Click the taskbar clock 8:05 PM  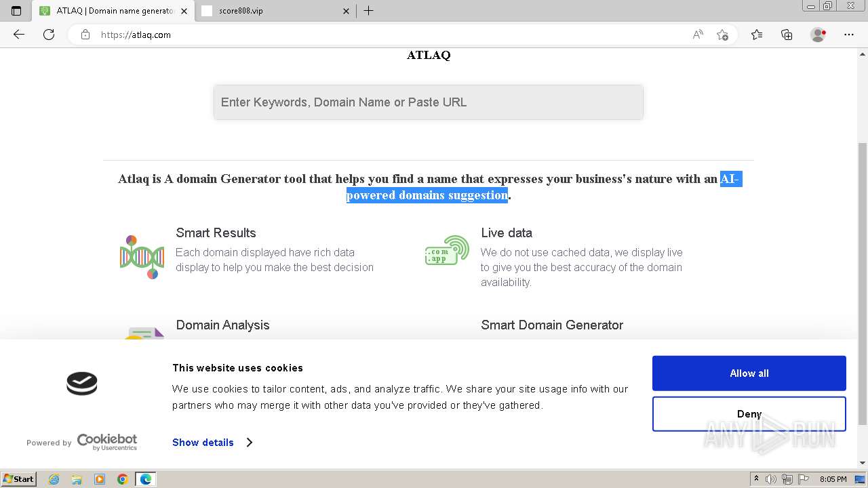point(833,479)
